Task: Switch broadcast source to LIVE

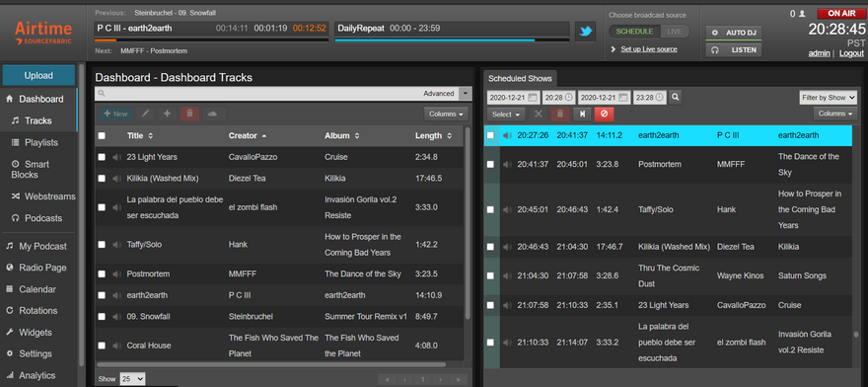Action: (x=675, y=32)
